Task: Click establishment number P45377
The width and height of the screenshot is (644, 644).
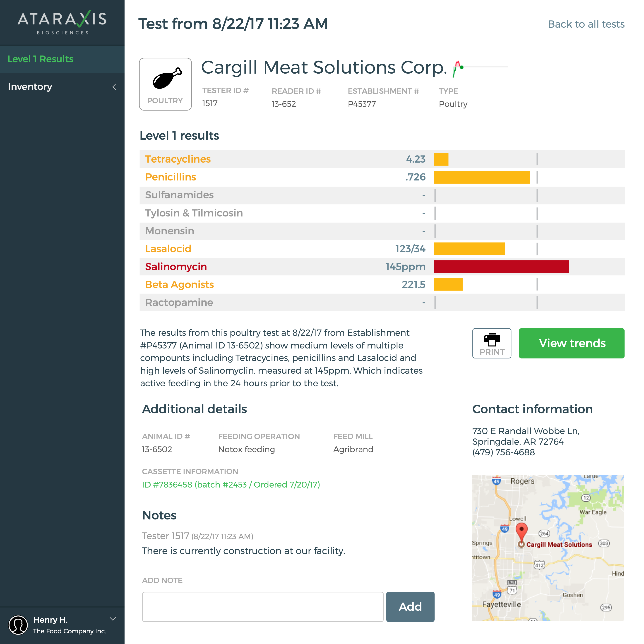Action: coord(362,104)
